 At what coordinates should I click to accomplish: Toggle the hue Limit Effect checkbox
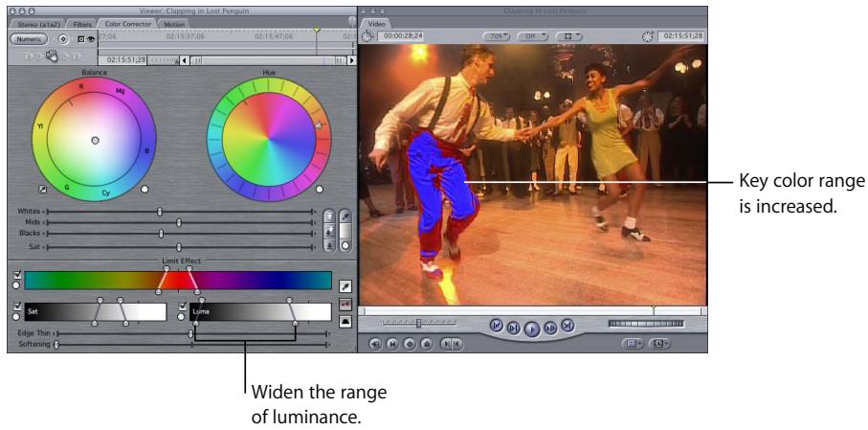[17, 275]
